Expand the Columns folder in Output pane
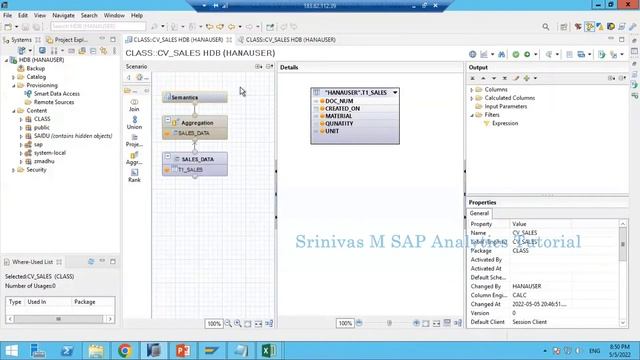Image resolution: width=640 pixels, height=360 pixels. (472, 89)
